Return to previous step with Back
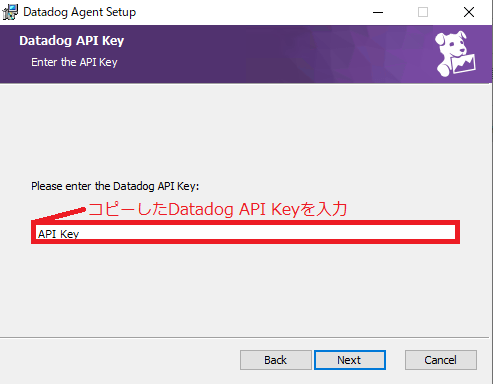This screenshot has height=384, width=493. 276,360
